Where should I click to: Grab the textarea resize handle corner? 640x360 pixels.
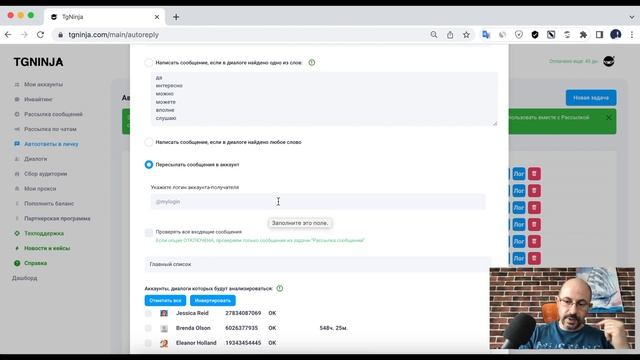(x=495, y=123)
